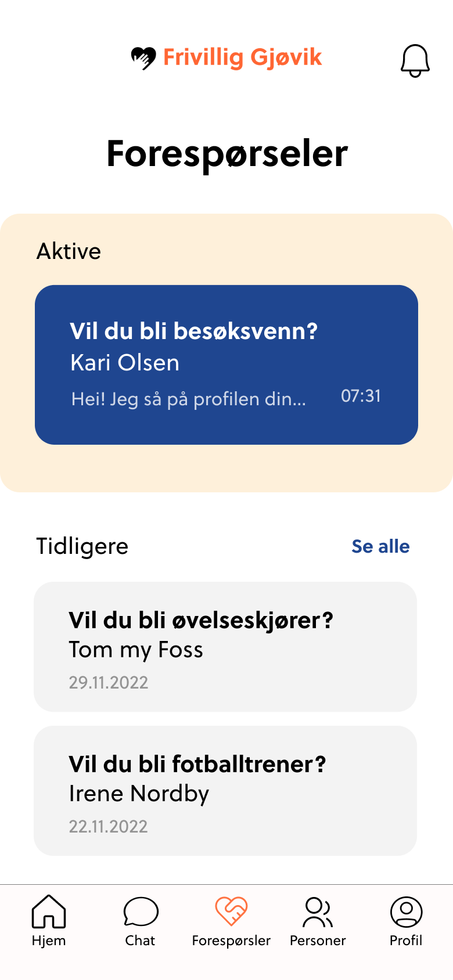Open Chat via the speech bubble icon
Screen dimensions: 453x980
pyautogui.click(x=141, y=911)
